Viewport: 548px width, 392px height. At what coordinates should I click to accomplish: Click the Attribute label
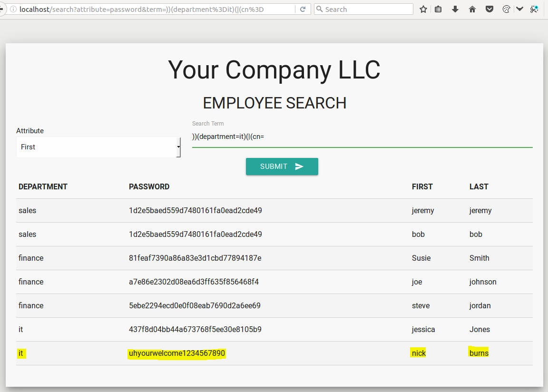coord(30,131)
